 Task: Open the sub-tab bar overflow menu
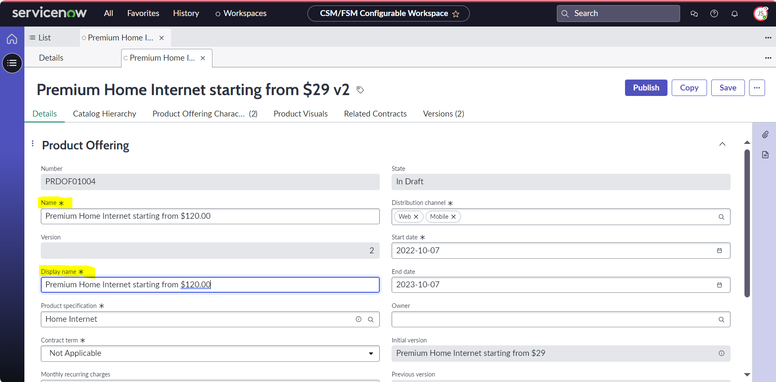tap(768, 58)
